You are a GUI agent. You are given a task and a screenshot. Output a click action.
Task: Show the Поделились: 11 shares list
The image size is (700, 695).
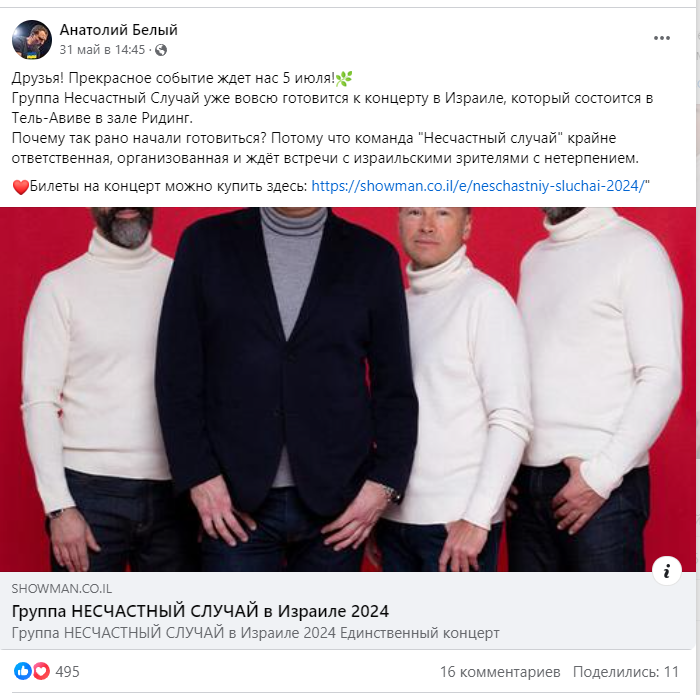pos(626,671)
